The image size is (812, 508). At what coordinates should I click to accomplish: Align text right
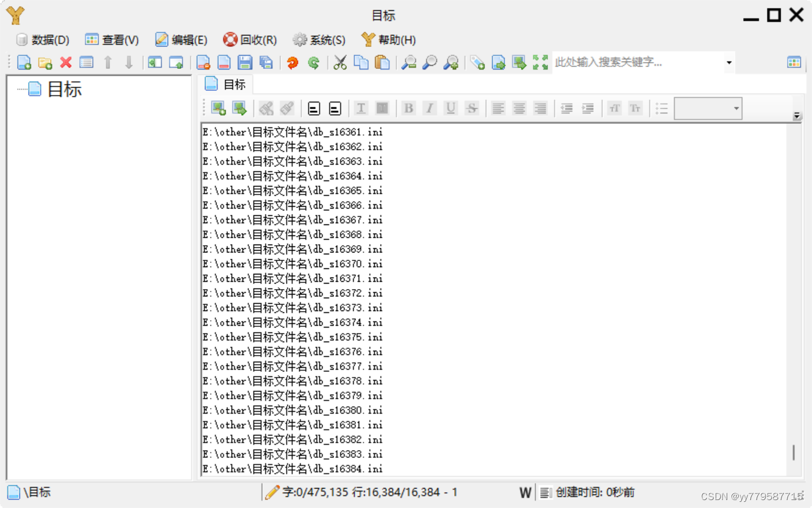(x=540, y=109)
